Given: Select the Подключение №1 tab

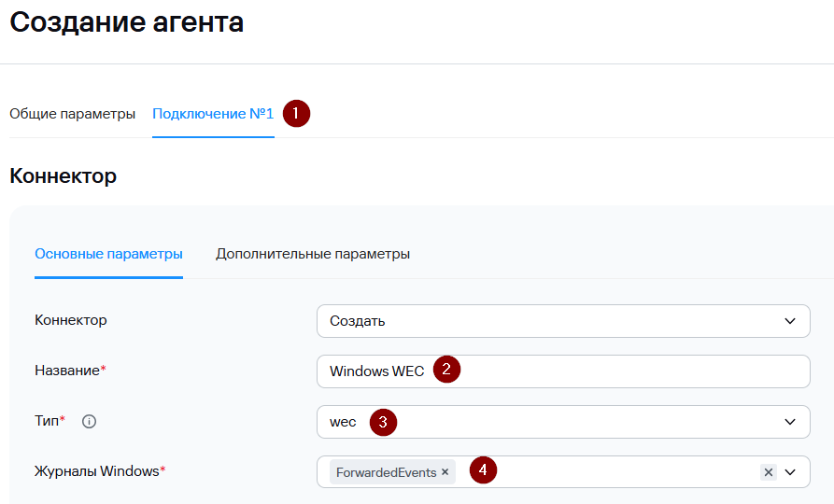Looking at the screenshot, I should click(213, 114).
